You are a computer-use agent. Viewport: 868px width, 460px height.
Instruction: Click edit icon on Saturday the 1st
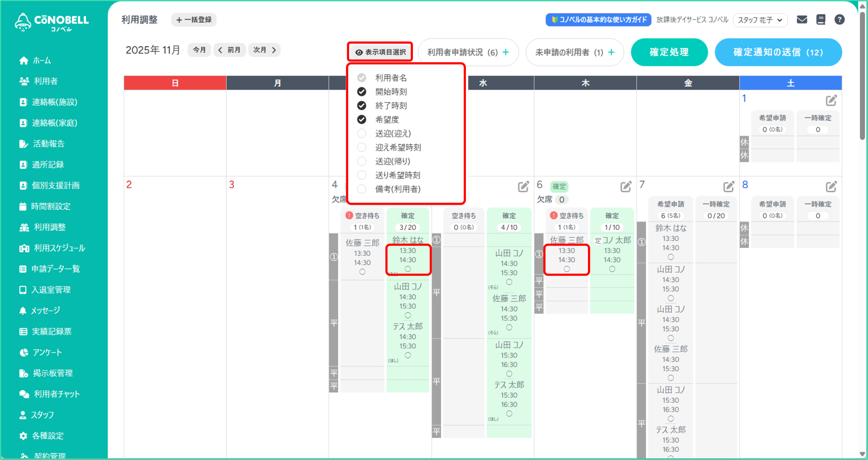831,100
